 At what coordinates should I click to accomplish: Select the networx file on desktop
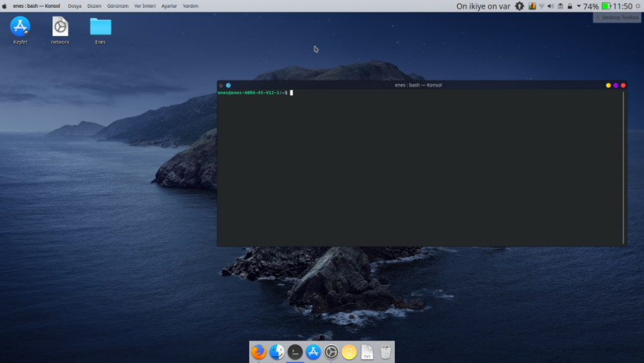point(60,27)
